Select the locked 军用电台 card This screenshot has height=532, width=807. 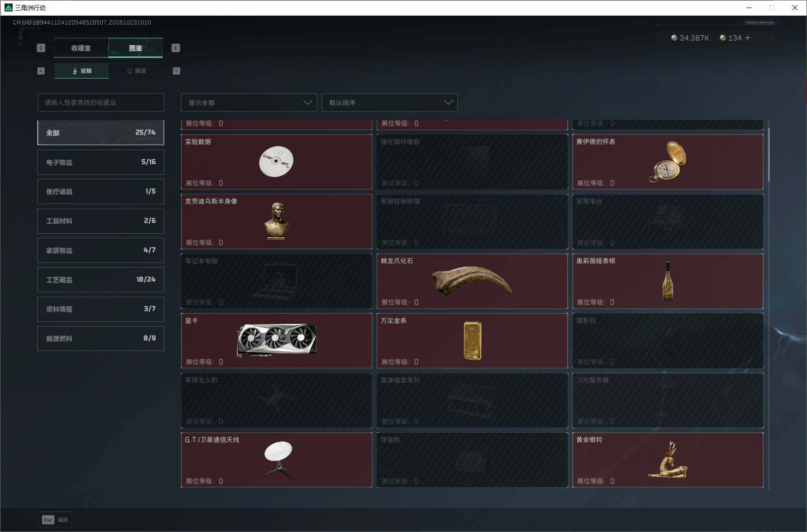[x=668, y=222]
